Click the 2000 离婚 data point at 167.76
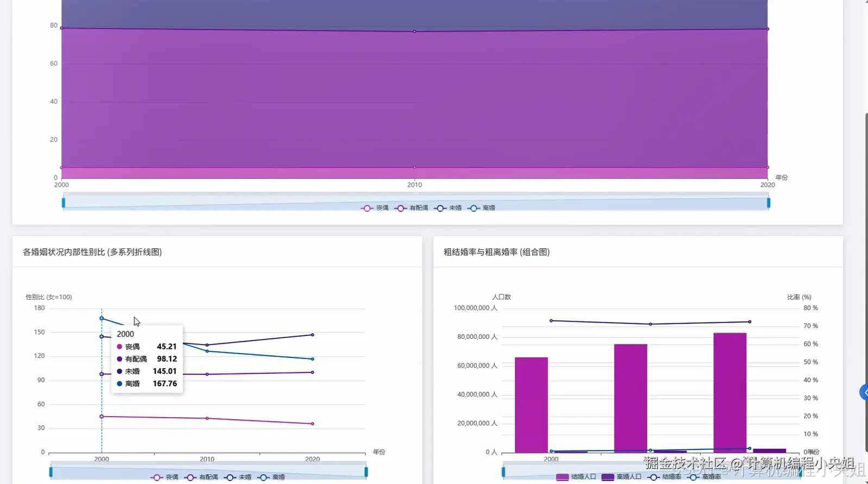The height and width of the screenshot is (484, 868). pos(102,318)
